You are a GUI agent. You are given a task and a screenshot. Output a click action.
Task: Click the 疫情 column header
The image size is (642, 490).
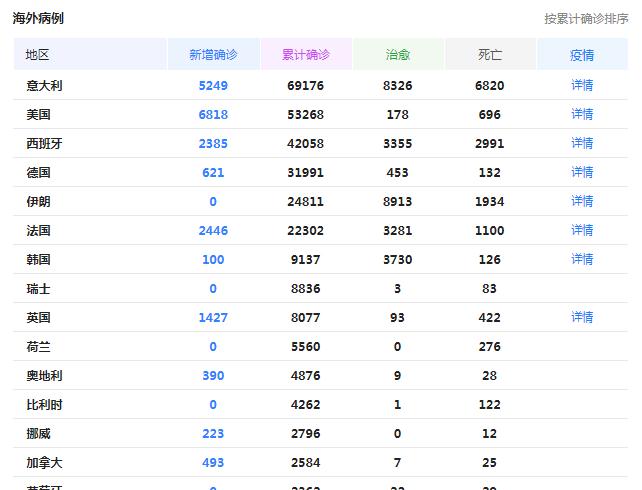click(582, 54)
